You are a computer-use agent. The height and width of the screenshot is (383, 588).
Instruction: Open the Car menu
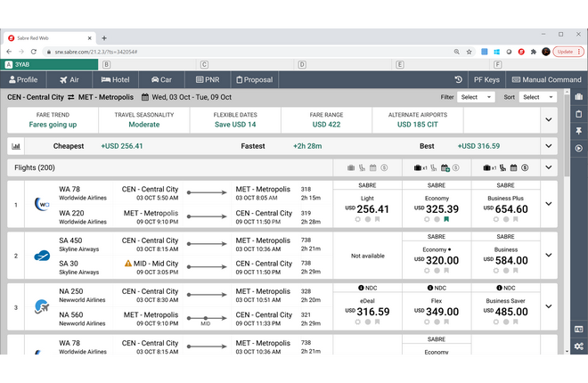point(161,79)
